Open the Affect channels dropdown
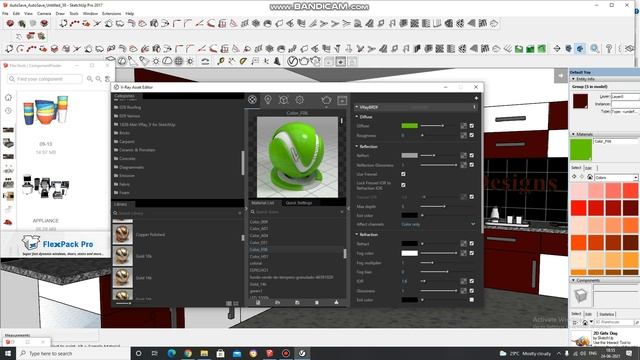Screen dimensions: 640x360 point(439,224)
